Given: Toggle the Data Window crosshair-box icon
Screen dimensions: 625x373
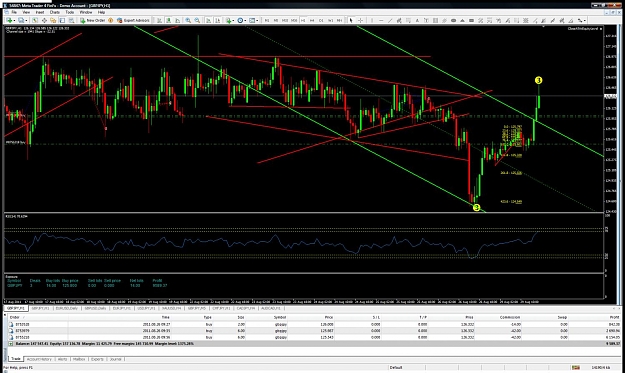Looking at the screenshot, I should coord(44,20).
